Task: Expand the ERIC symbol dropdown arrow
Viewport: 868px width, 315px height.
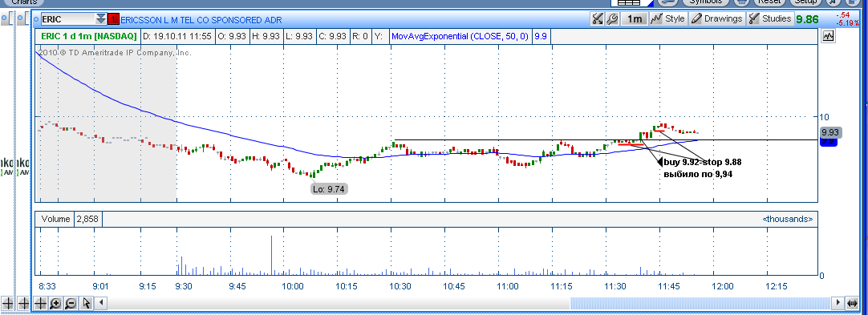Action: coord(100,19)
